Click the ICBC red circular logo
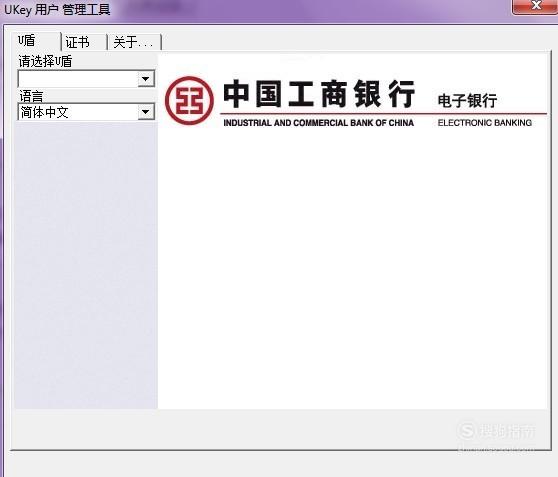Screen dimensions: 558x477 pos(189,100)
